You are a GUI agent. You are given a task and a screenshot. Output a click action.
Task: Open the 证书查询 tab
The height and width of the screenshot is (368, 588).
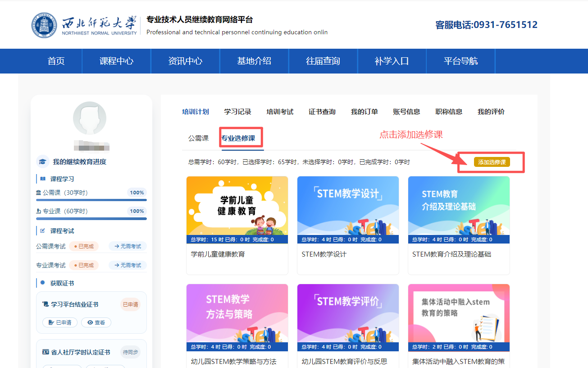tap(322, 112)
